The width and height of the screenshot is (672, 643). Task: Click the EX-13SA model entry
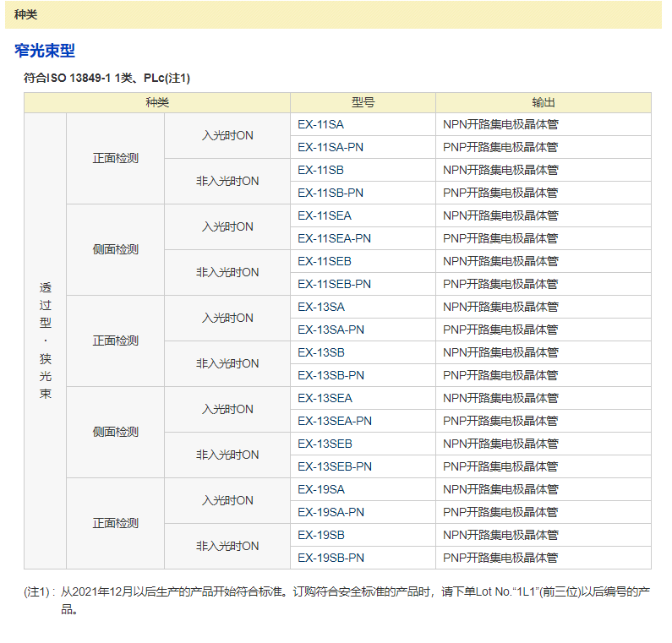[x=321, y=307]
